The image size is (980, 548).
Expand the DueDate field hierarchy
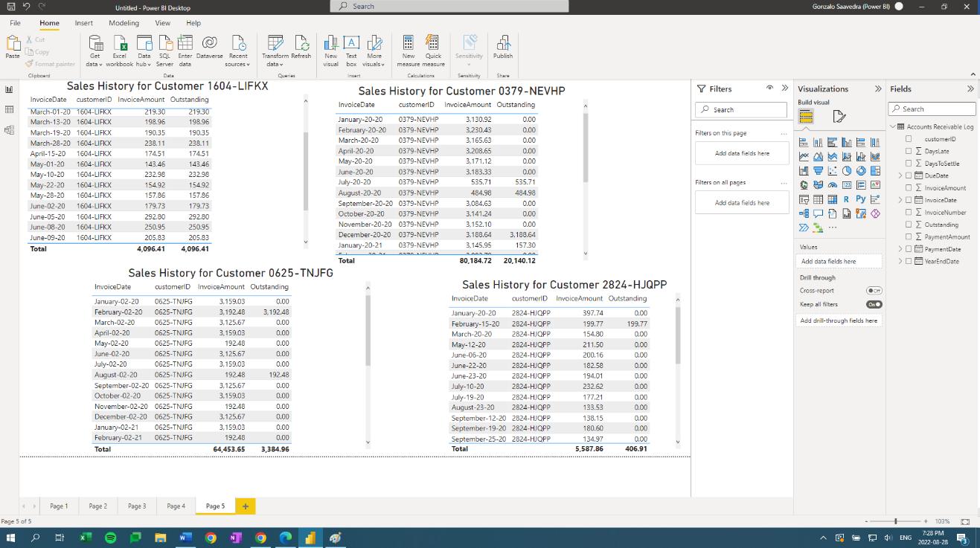[x=900, y=175]
